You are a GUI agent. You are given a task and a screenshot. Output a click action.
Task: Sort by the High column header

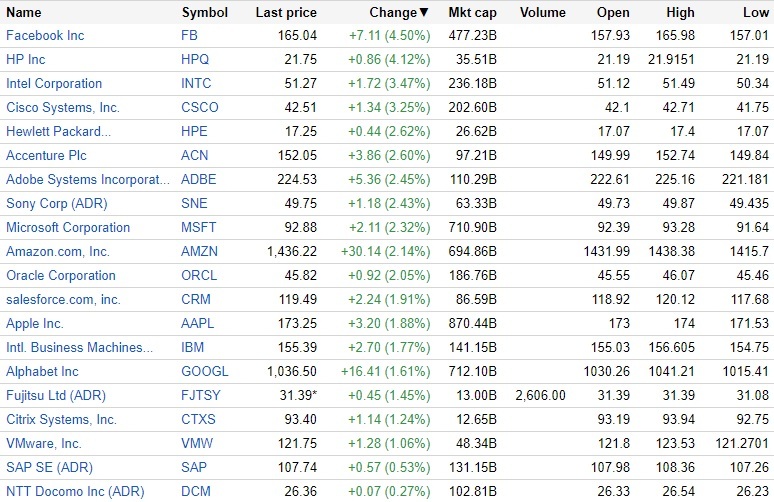tap(680, 13)
